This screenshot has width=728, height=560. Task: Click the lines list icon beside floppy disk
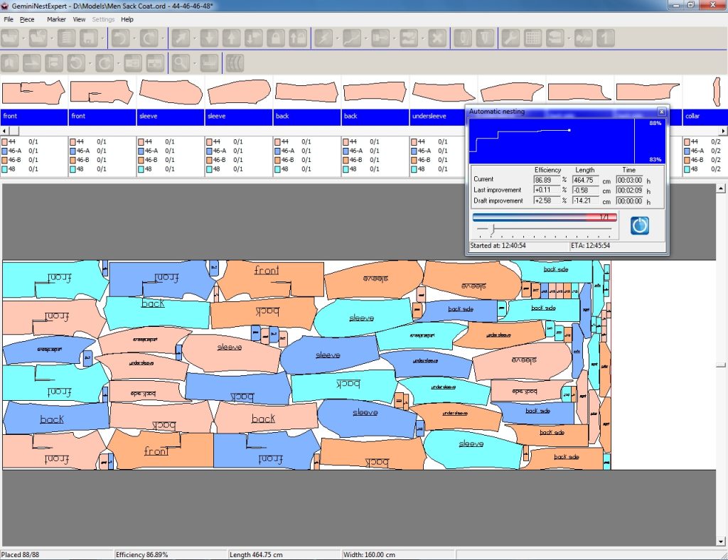click(66, 38)
